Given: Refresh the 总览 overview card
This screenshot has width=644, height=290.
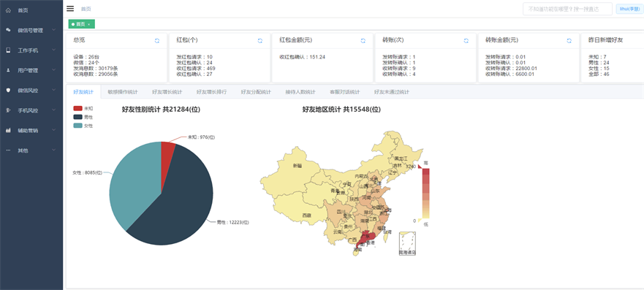Looking at the screenshot, I should [x=157, y=41].
